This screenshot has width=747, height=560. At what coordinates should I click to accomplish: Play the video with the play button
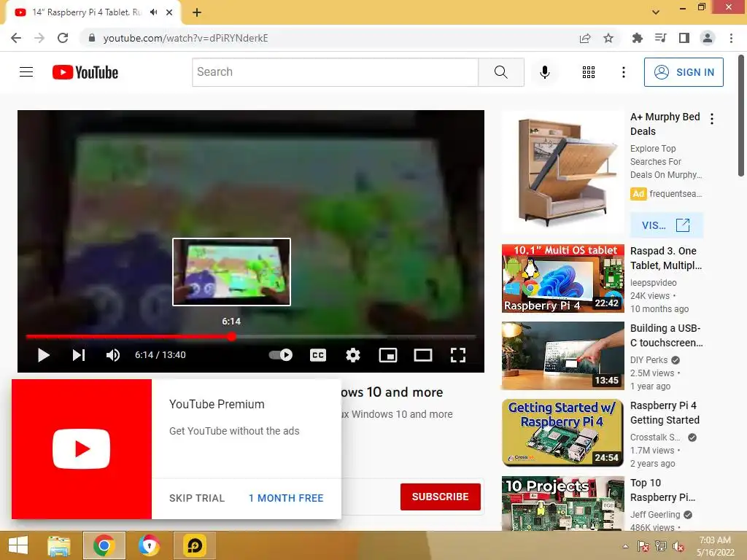pyautogui.click(x=43, y=355)
